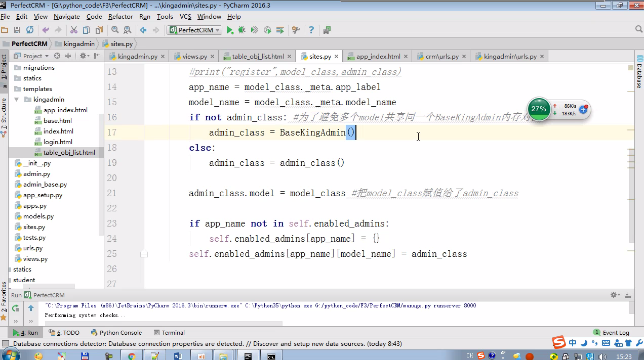644x360 pixels.
Task: Open the Refactor menu
Action: [x=120, y=17]
